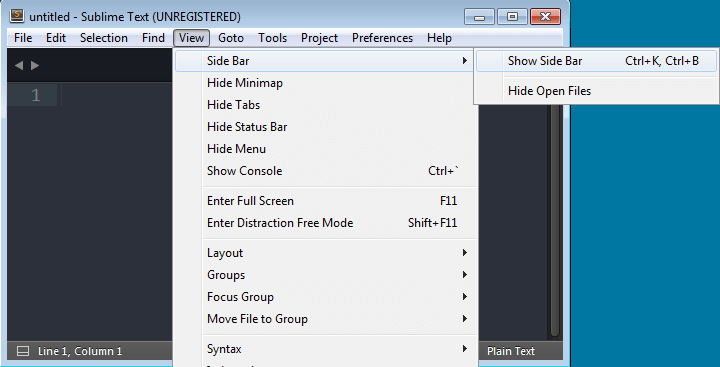The width and height of the screenshot is (720, 367).
Task: Click Line 1, Column 1 status text
Action: (x=80, y=351)
